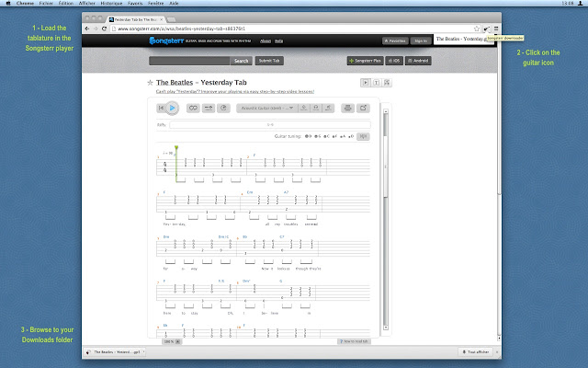The image size is (588, 368).
Task: Open the Aide menu
Action: (x=174, y=3)
